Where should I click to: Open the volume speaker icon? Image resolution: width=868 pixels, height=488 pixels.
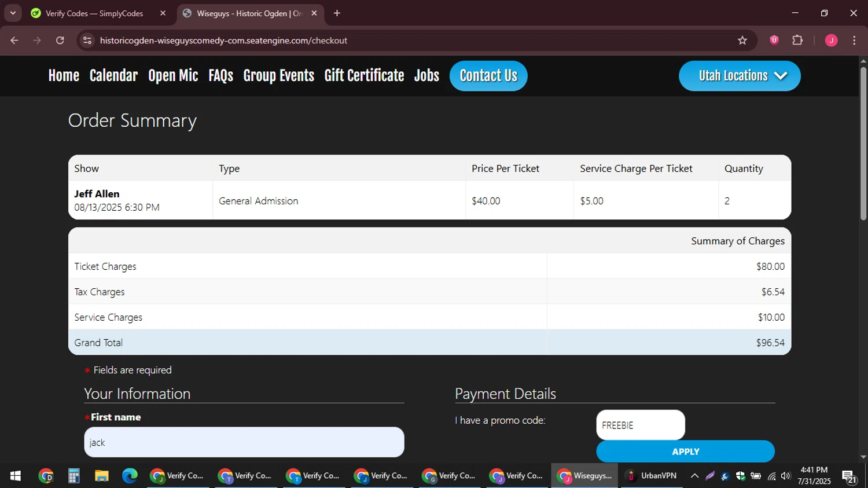785,476
